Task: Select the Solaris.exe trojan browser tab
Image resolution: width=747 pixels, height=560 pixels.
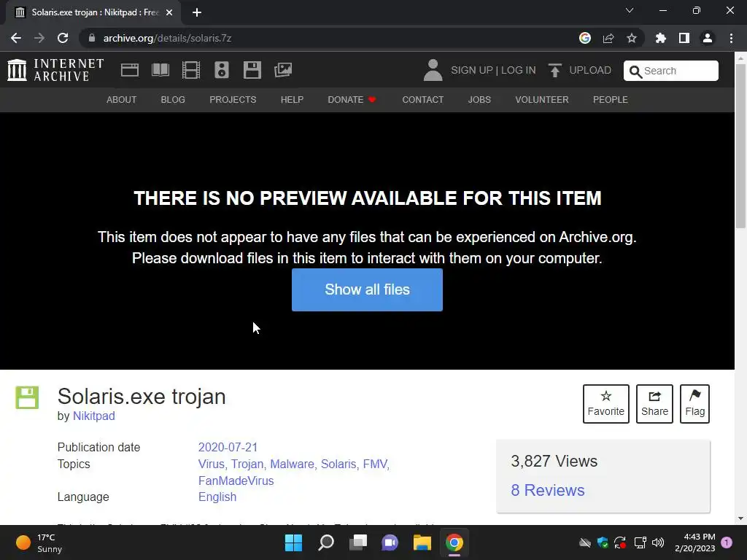Action: point(93,12)
